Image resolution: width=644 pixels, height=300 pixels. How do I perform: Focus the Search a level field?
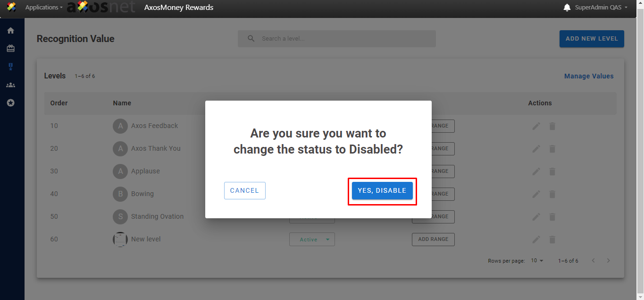pyautogui.click(x=344, y=39)
